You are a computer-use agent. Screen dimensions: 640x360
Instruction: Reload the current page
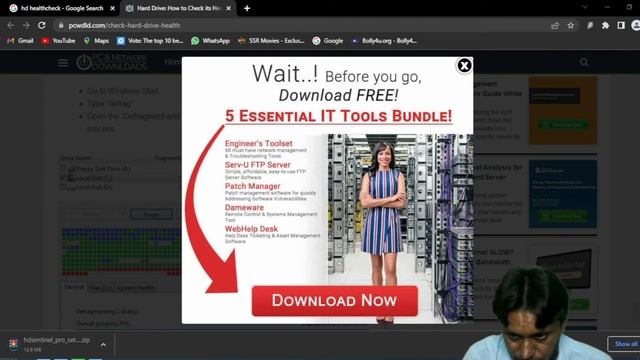click(42, 25)
